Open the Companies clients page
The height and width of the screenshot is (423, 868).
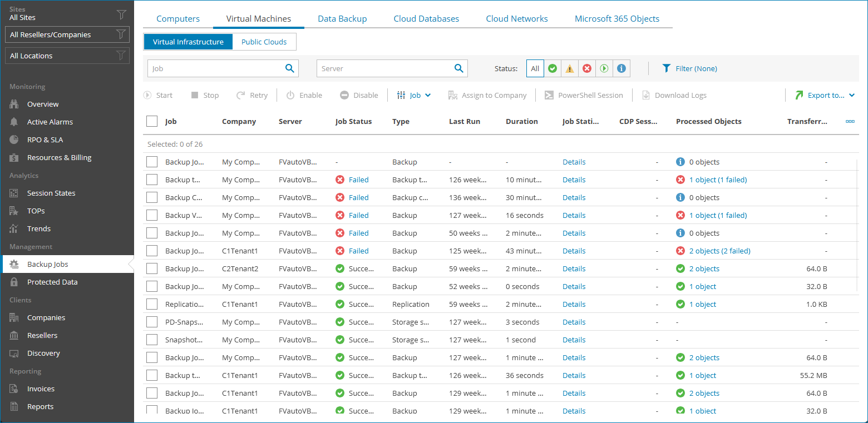(46, 317)
